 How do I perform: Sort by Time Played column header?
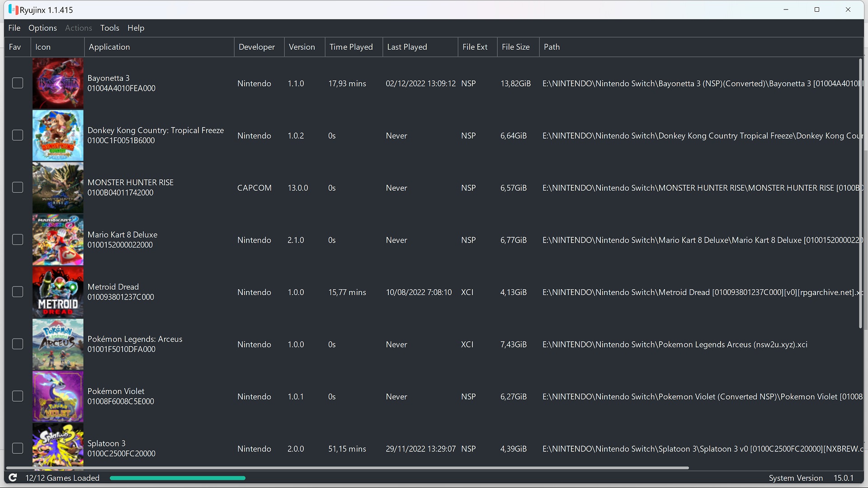point(354,47)
